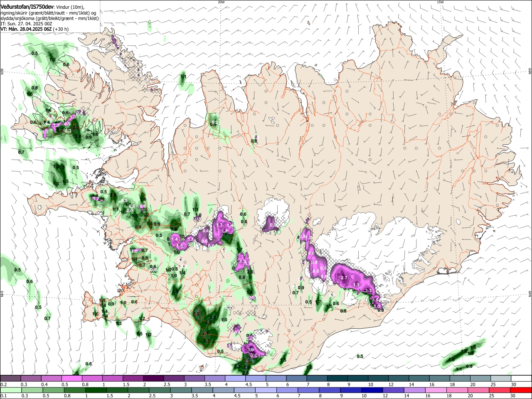This screenshot has width=532, height=399.
Task: Pick the upper legend swatch between 18 and 20
Action: 460,379
